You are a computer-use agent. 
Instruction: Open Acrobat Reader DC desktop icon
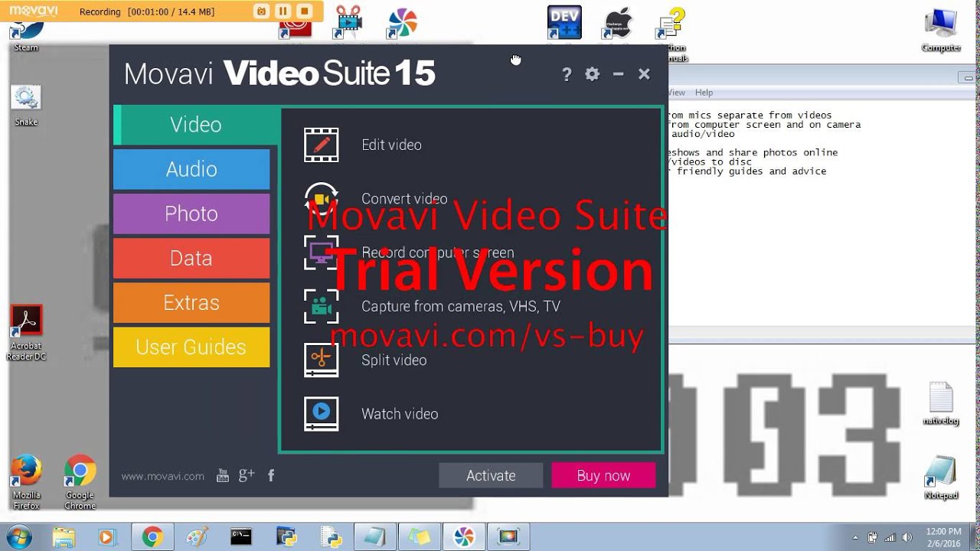coord(26,333)
